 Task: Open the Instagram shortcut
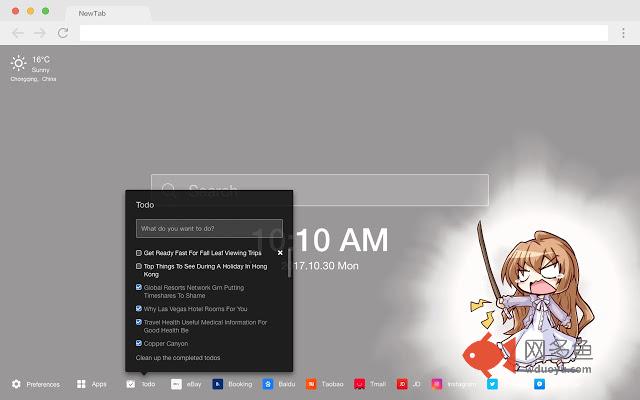click(x=437, y=384)
